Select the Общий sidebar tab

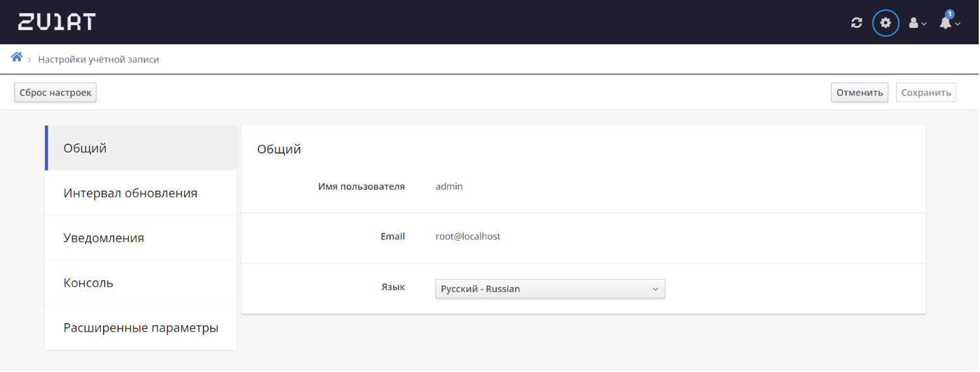[141, 148]
